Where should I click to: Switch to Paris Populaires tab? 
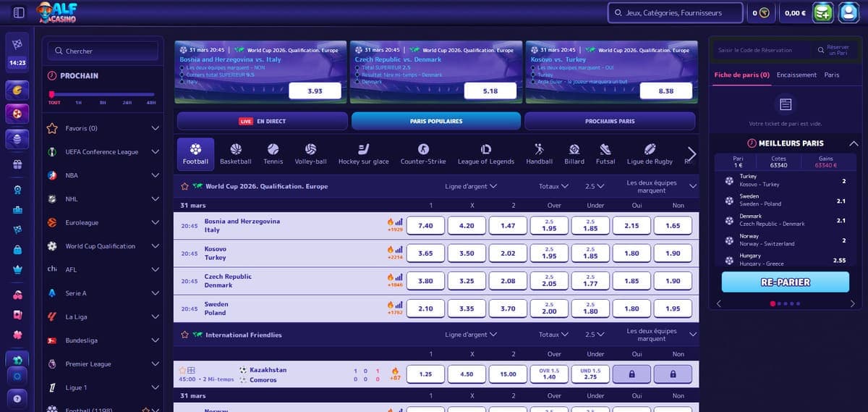tap(436, 121)
